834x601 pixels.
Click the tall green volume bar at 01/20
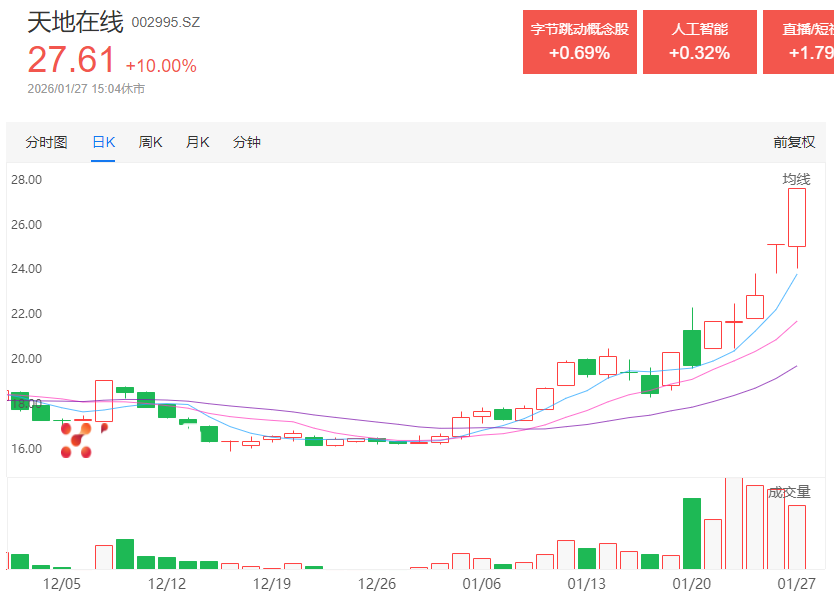pyautogui.click(x=691, y=533)
